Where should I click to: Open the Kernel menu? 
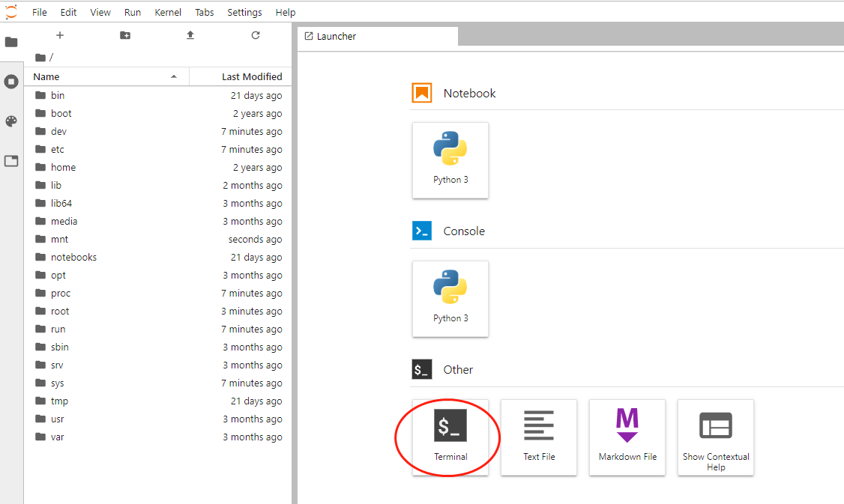tap(168, 13)
